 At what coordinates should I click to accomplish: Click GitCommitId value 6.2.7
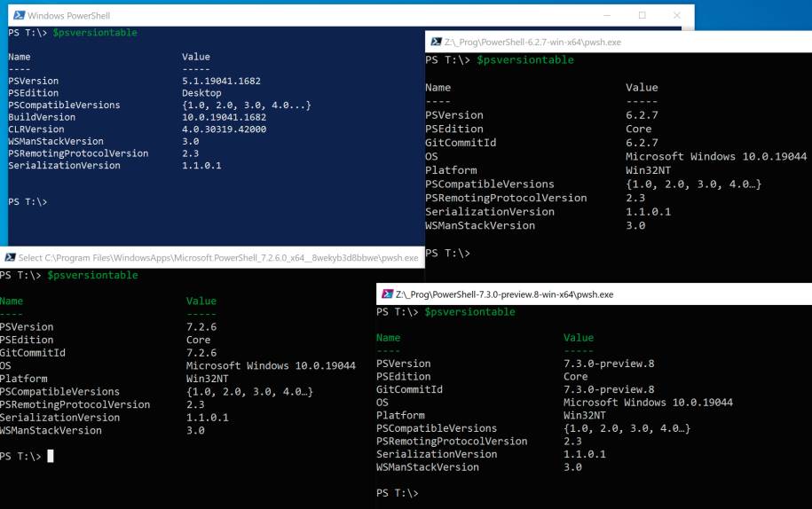[642, 142]
